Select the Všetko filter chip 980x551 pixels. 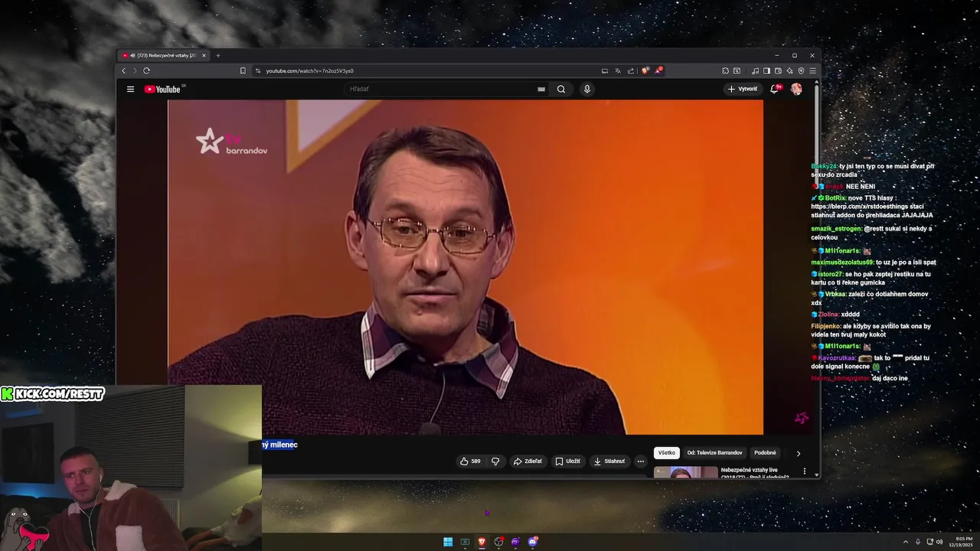(x=667, y=452)
